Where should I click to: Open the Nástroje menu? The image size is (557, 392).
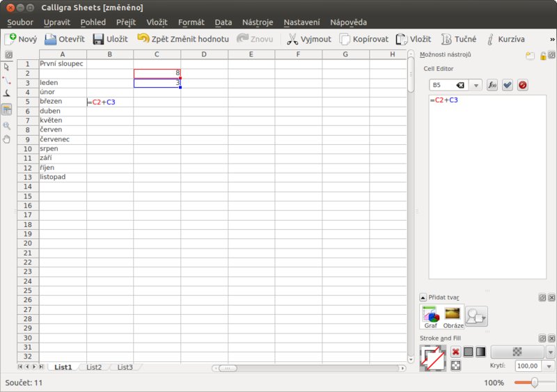[258, 22]
